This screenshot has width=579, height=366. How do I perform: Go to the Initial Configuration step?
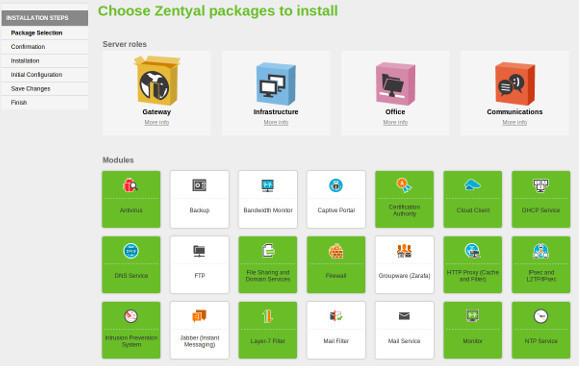coord(45,75)
